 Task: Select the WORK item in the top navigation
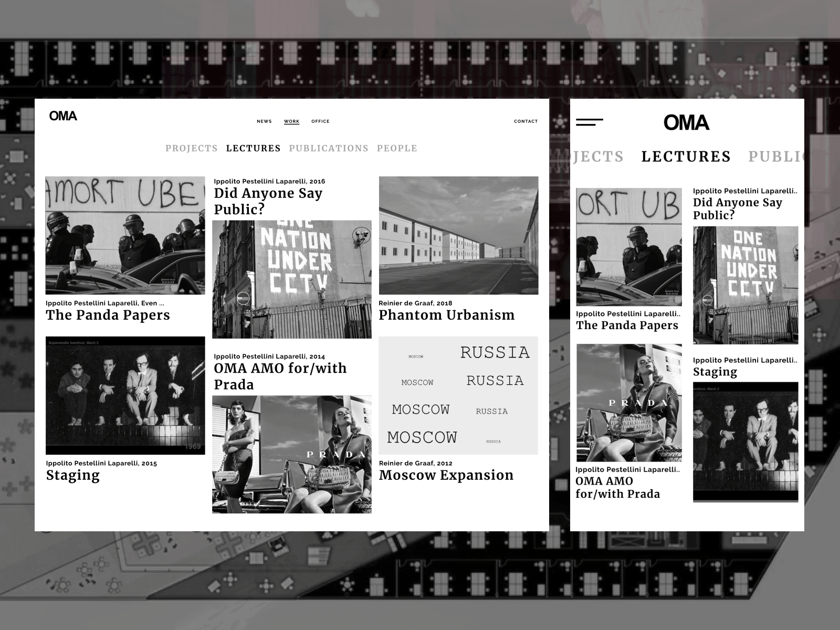tap(291, 121)
